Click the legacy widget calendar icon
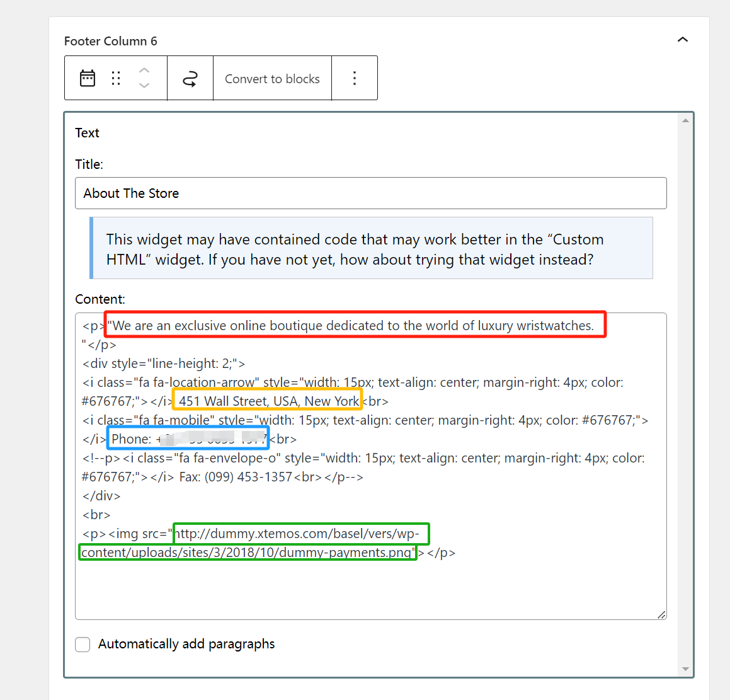 (x=88, y=78)
